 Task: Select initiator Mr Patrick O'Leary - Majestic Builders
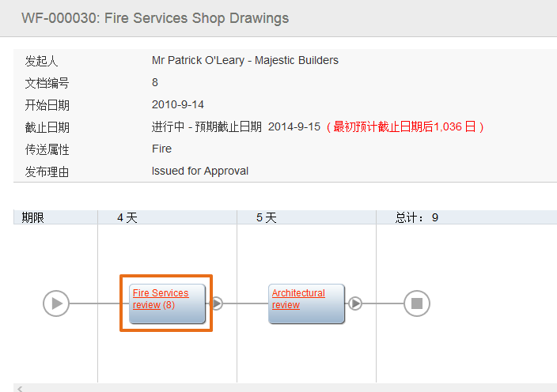tap(245, 60)
